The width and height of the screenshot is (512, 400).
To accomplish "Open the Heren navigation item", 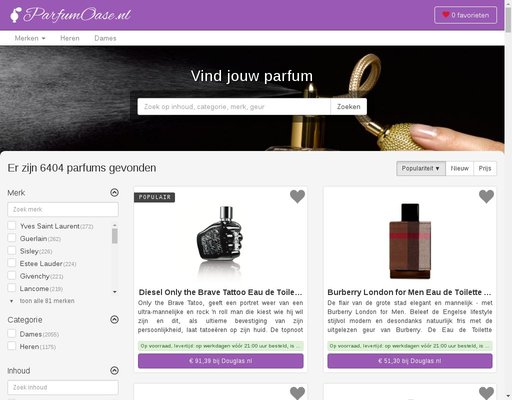I will point(70,38).
